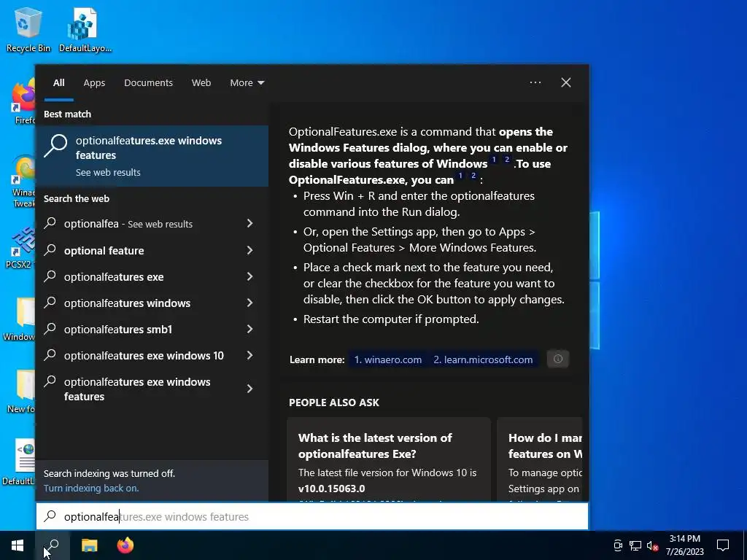Open the DefaultL... file on the desktop
The height and width of the screenshot is (560, 747).
point(19,462)
